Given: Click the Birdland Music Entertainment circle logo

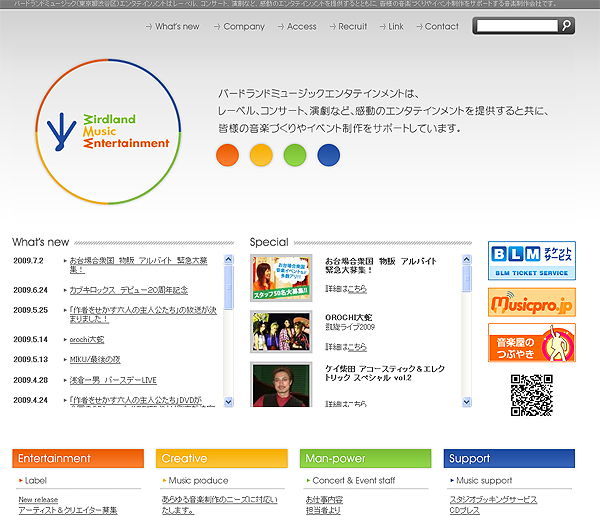Looking at the screenshot, I should coord(108,131).
